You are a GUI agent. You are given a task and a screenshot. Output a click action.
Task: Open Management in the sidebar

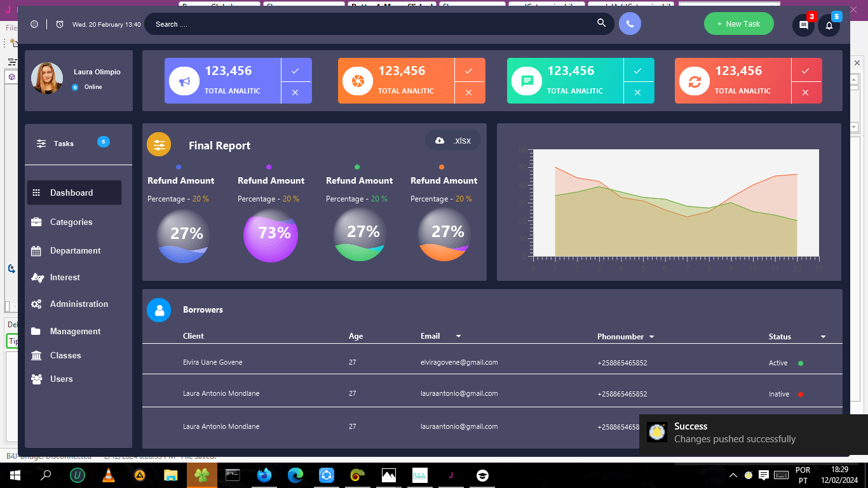[x=75, y=331]
